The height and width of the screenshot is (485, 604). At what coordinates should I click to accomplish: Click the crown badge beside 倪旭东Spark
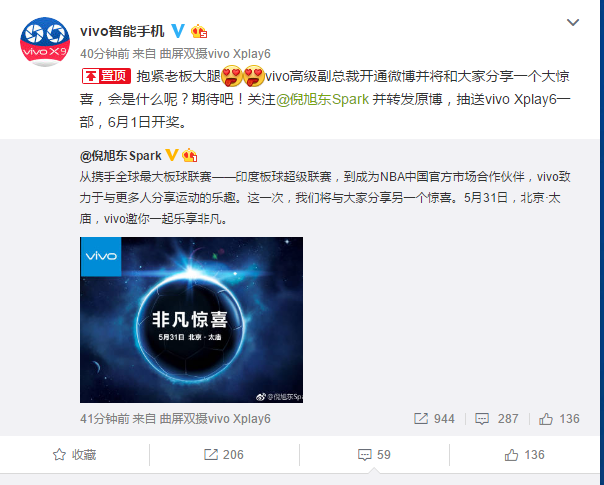click(190, 155)
